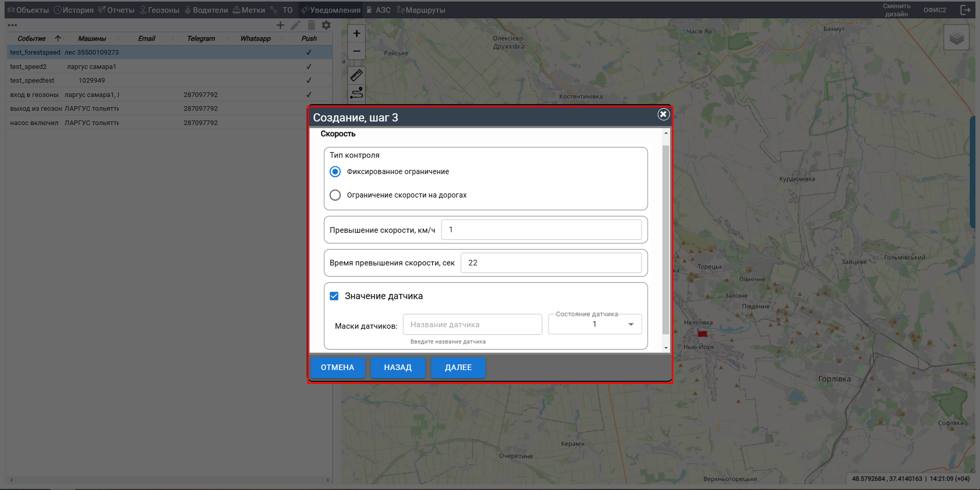Screen dimensions: 980x490
Task: Select the Фиксированное ограничение radio option
Action: 335,171
